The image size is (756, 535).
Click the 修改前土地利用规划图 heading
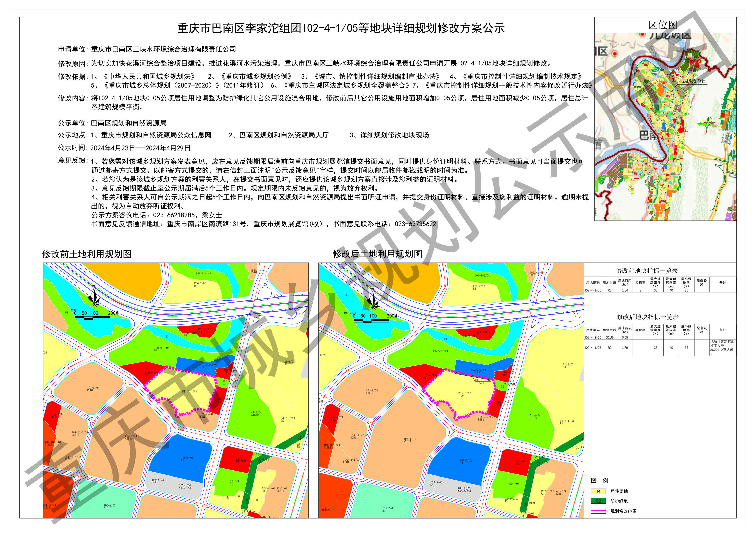(87, 254)
